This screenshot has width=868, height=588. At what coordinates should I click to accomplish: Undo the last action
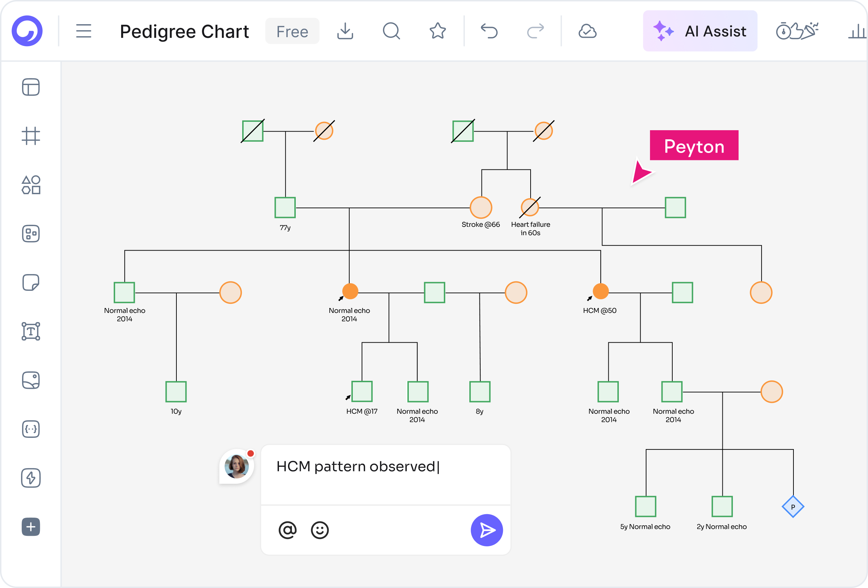pos(489,31)
